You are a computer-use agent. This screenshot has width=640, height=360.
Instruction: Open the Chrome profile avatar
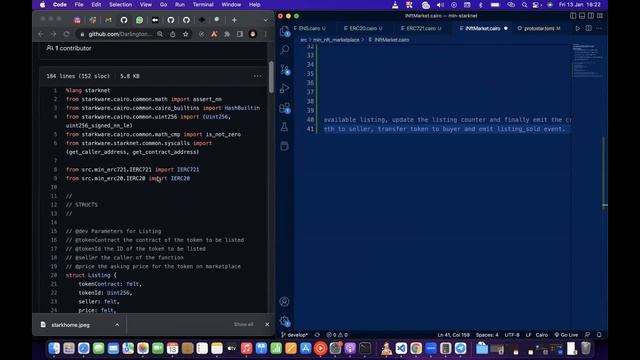point(253,34)
